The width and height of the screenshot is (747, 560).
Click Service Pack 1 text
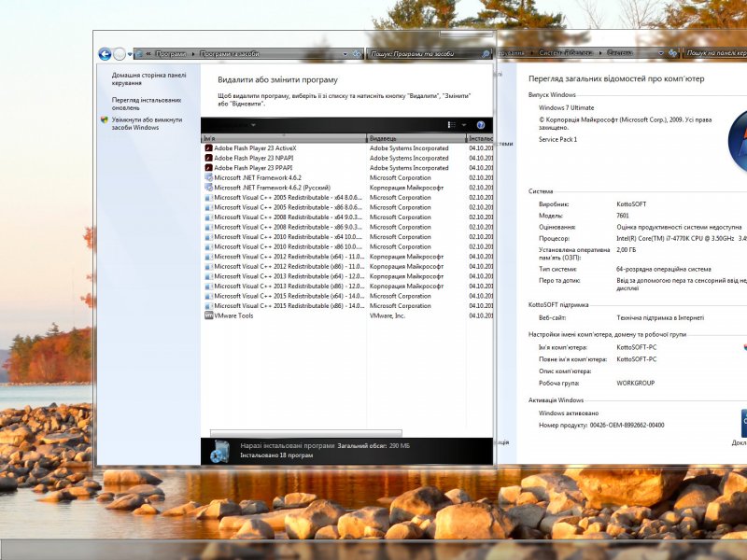coord(557,139)
